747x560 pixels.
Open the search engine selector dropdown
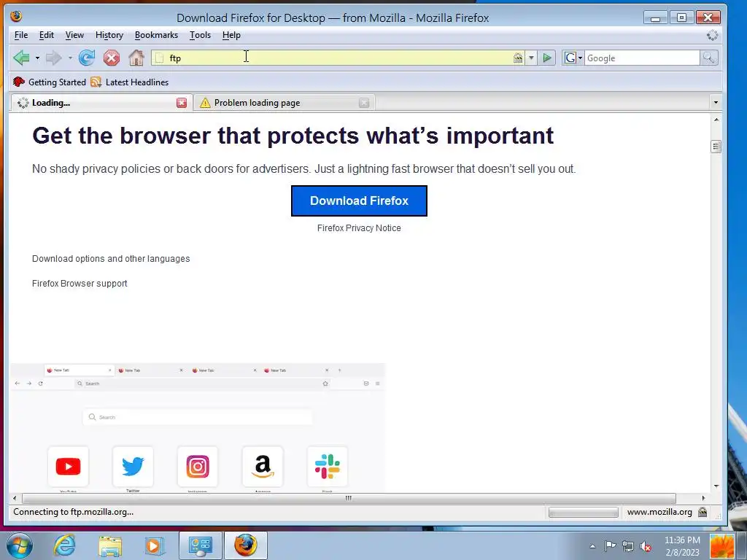(x=573, y=58)
